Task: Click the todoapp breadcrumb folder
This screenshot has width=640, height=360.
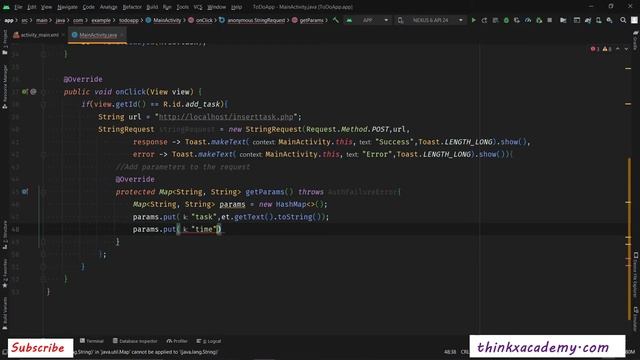Action: pos(129,20)
